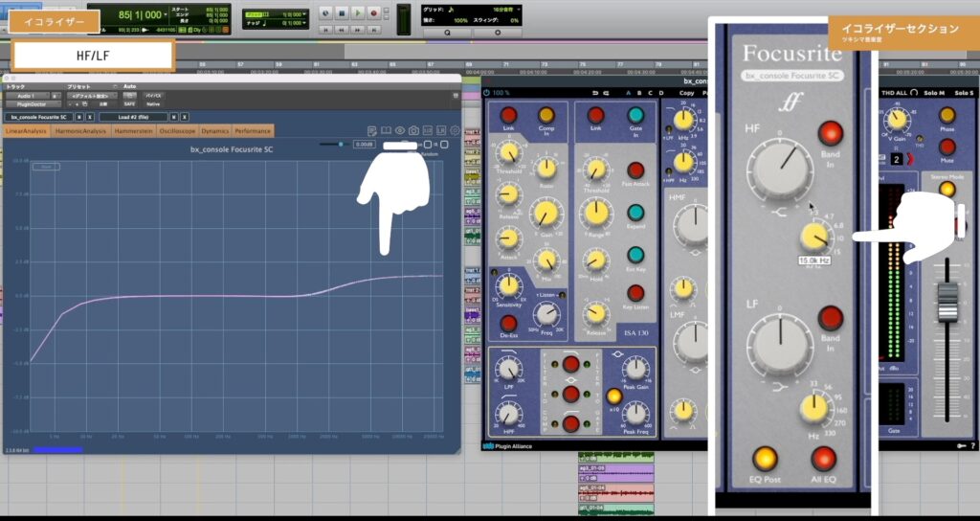
Task: Click the 0.00dB level value field
Action: click(364, 145)
